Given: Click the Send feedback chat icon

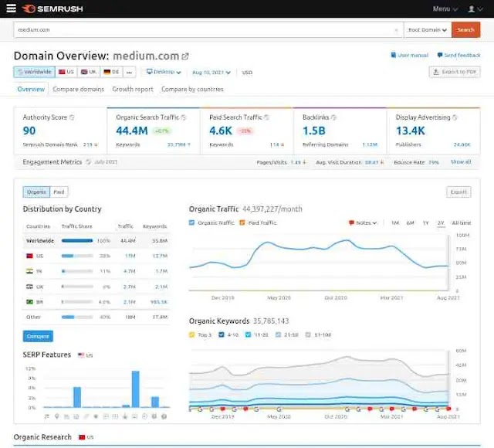Looking at the screenshot, I should coord(440,55).
